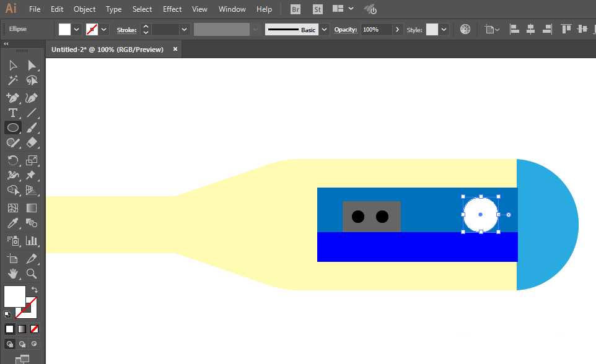Select the Zoom magnifier tool
This screenshot has height=364, width=596.
(32, 274)
